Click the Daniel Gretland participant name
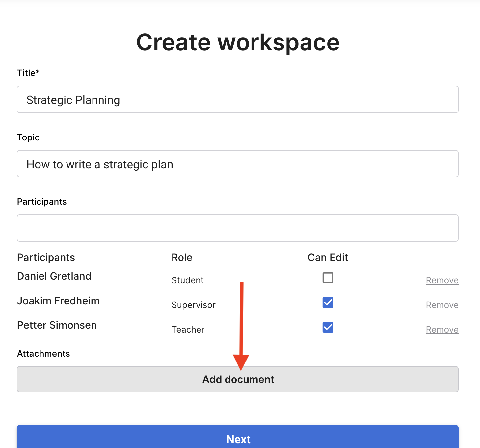Image resolution: width=480 pixels, height=448 pixels. click(54, 276)
